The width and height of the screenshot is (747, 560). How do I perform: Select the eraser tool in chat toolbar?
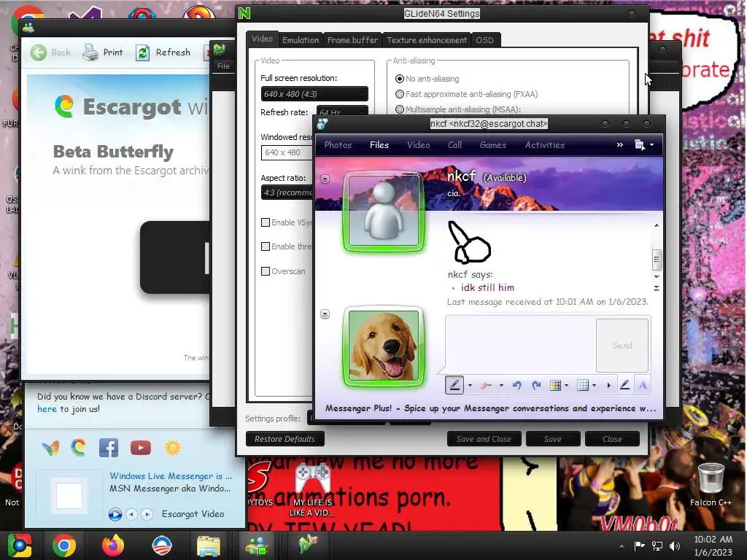(486, 385)
